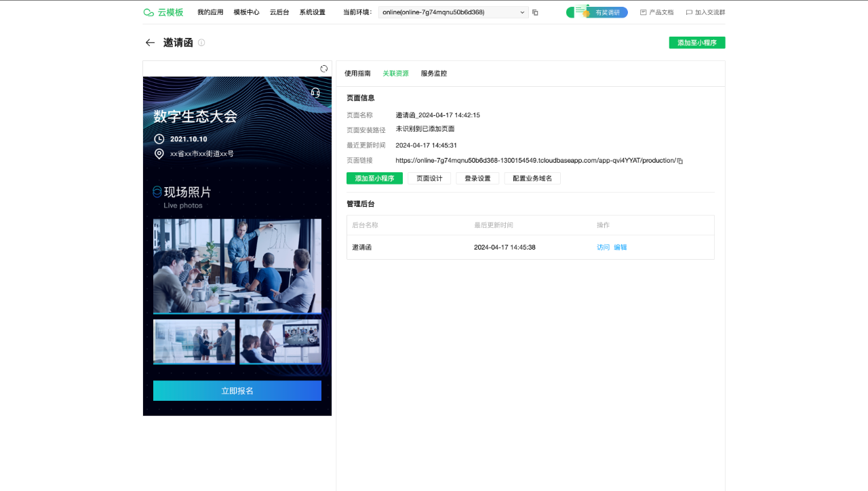
Task: Click the info icon beside 邀请函 title
Action: [201, 43]
